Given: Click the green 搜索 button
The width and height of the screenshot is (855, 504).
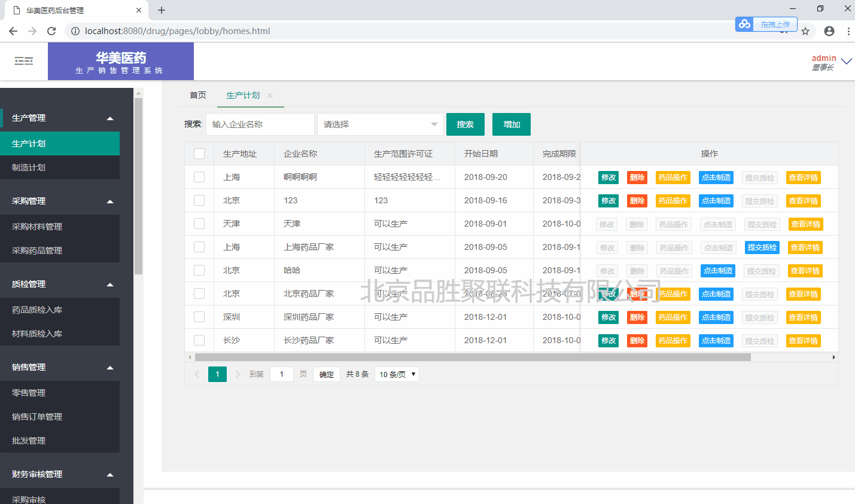Looking at the screenshot, I should click(x=465, y=124).
